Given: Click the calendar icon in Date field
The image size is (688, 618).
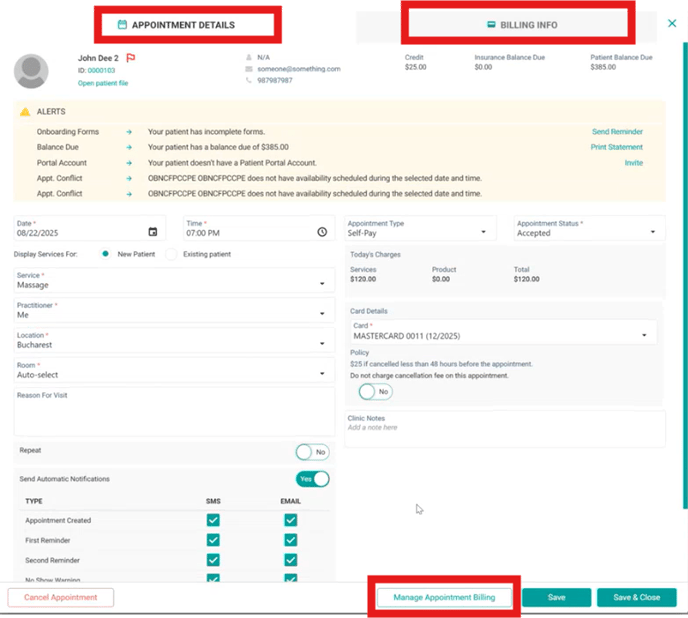Looking at the screenshot, I should click(152, 232).
